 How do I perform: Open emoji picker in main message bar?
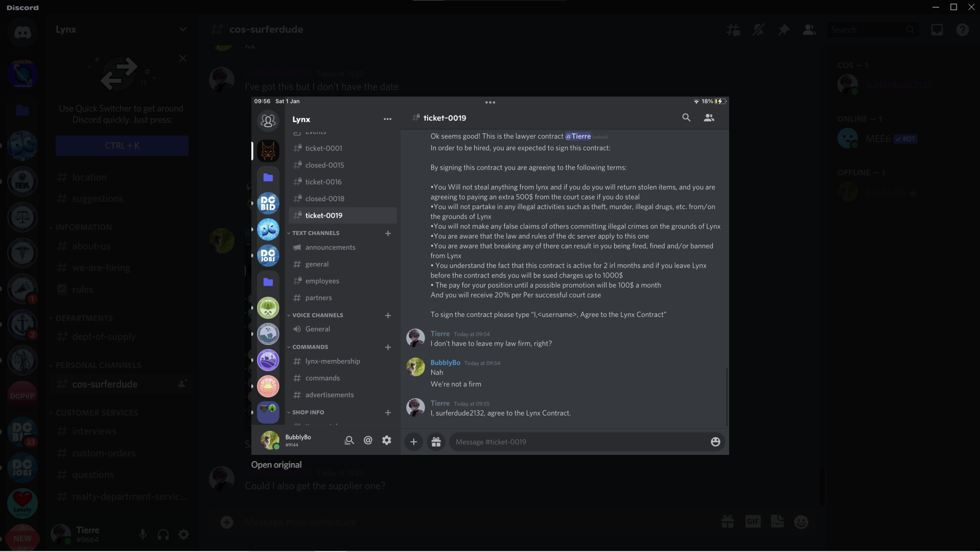tap(801, 522)
